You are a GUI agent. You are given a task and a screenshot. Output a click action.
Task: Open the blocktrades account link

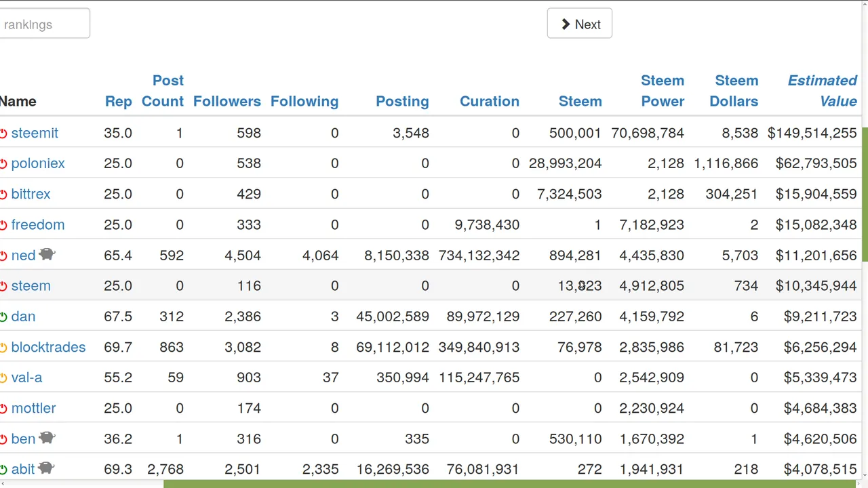(x=48, y=347)
